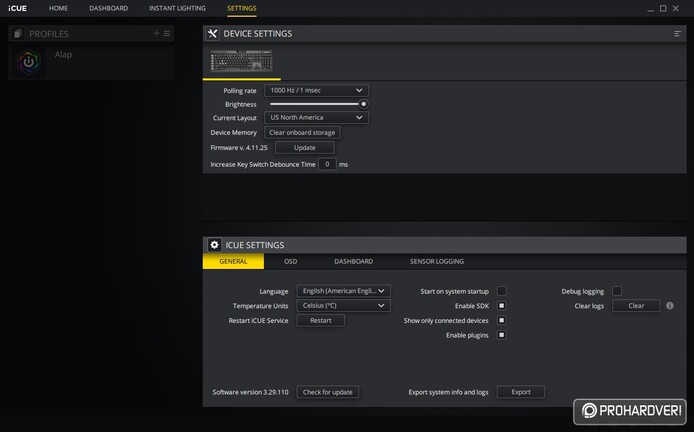Switch to the General tab

(233, 261)
